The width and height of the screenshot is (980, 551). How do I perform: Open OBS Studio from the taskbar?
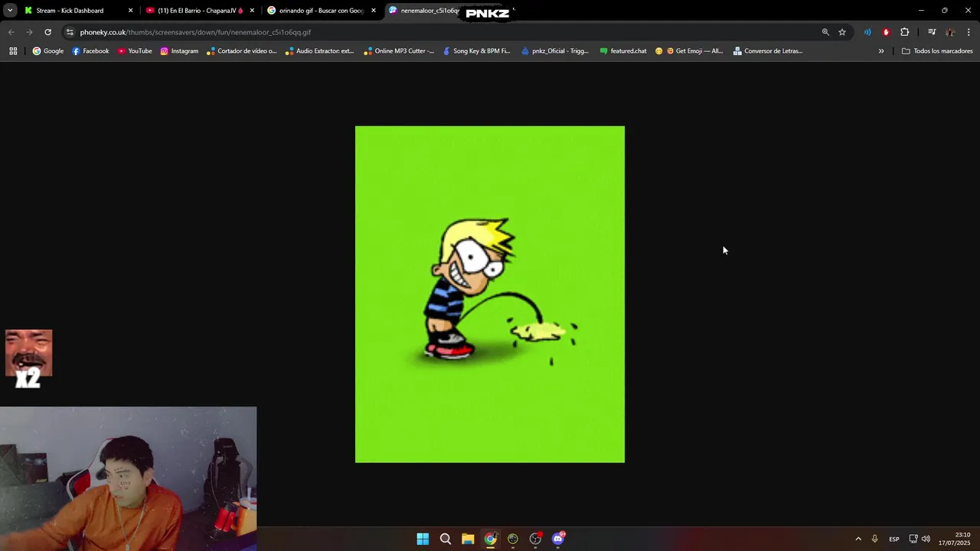(x=535, y=539)
